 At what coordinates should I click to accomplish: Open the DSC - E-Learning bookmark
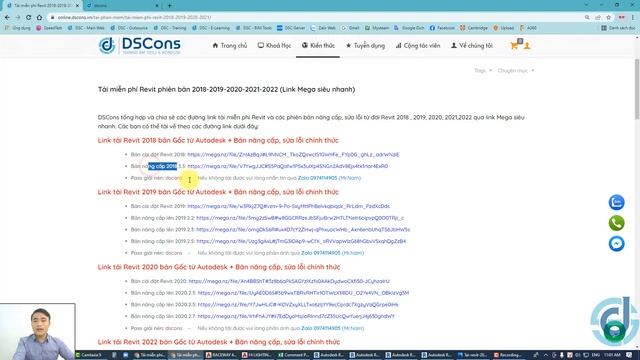coord(211,28)
